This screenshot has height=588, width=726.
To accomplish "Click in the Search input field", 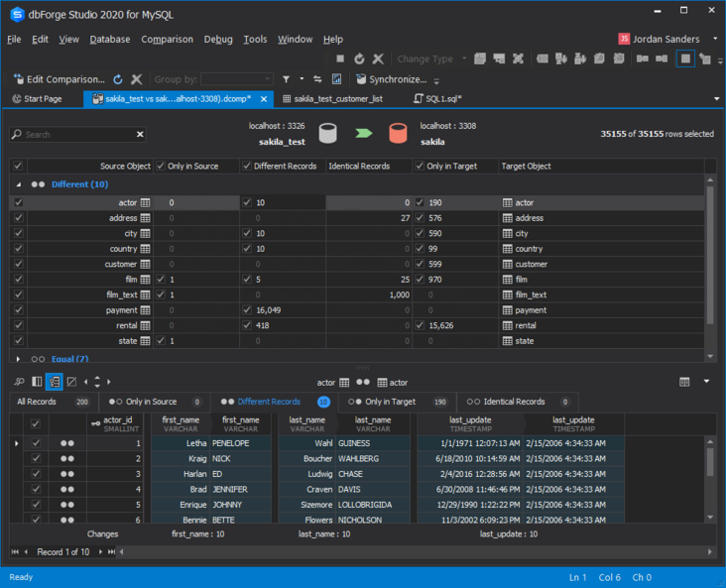I will pos(77,134).
